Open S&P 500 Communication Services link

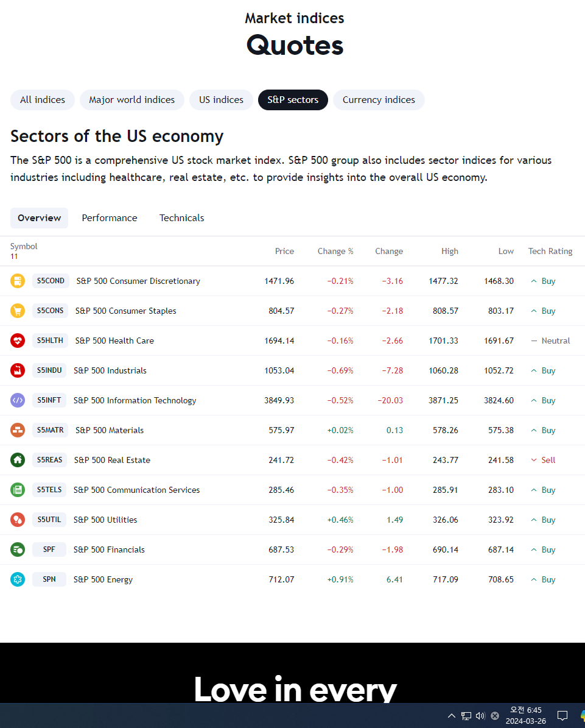[x=136, y=490]
